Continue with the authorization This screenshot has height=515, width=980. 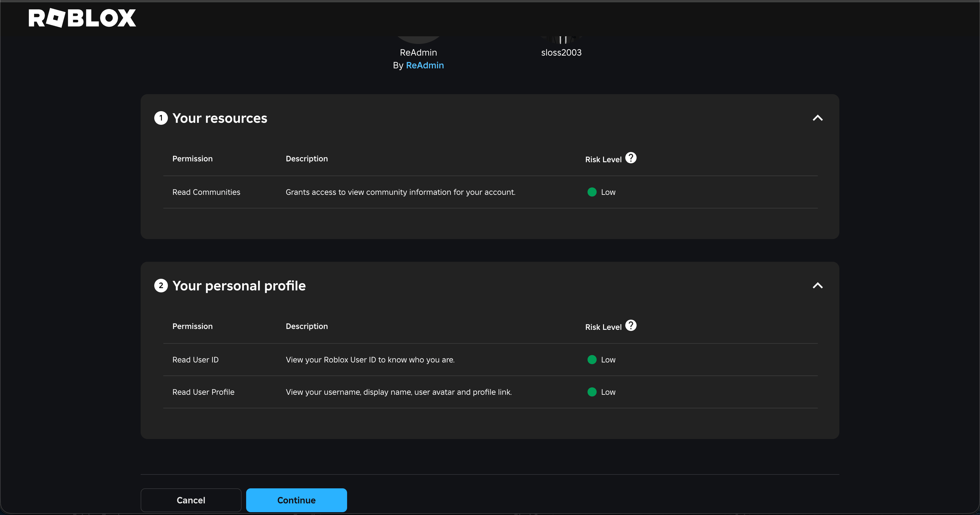296,500
